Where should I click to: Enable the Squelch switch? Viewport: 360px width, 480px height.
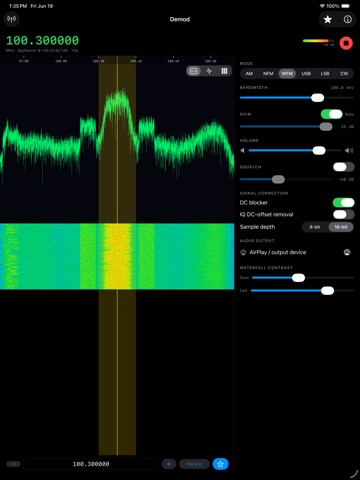[x=344, y=167]
